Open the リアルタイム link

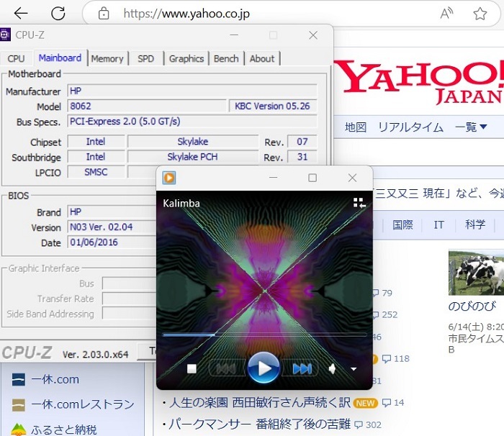pyautogui.click(x=410, y=127)
